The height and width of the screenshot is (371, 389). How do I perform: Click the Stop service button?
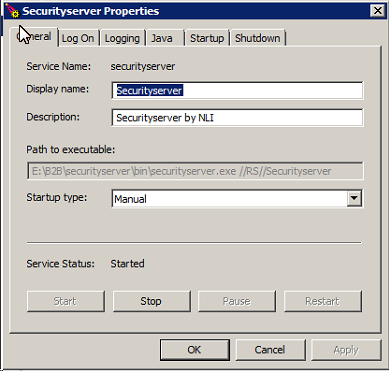(x=151, y=301)
